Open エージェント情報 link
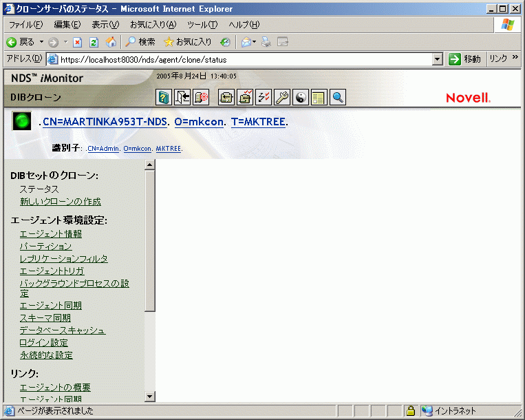 point(51,234)
